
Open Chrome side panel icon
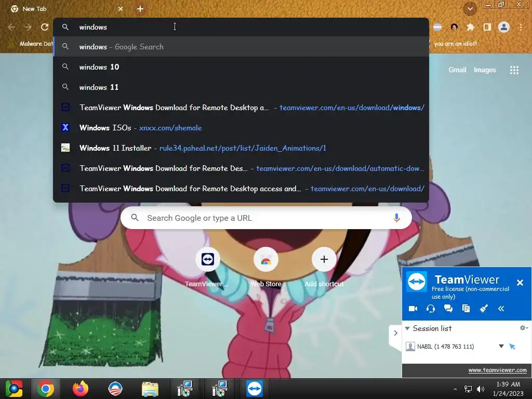coord(487,27)
